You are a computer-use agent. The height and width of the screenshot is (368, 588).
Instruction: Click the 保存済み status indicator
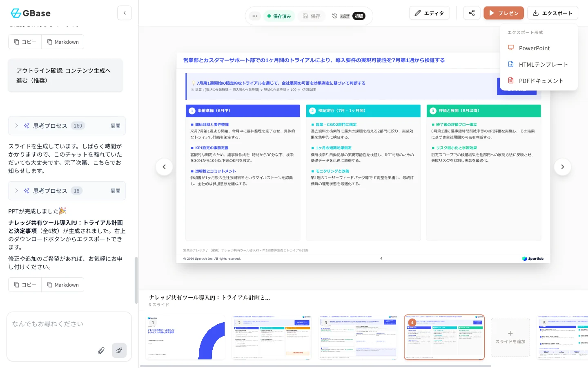[x=279, y=16]
